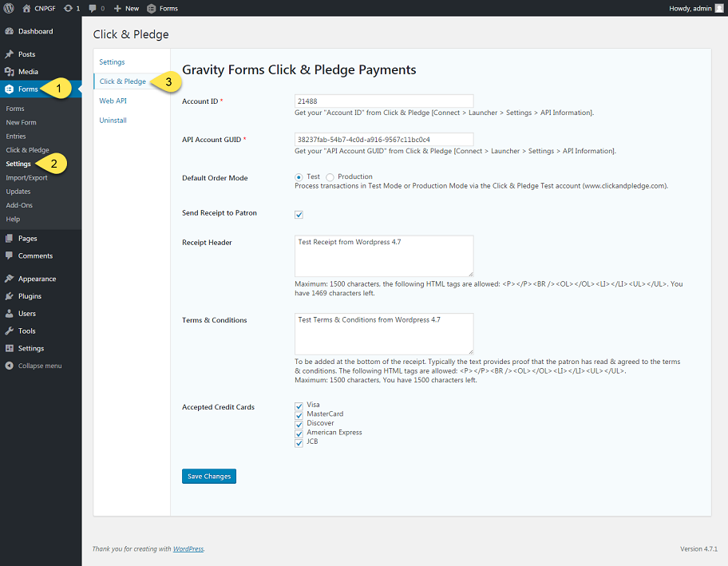Toggle Send Receipt to Patron checkbox
The height and width of the screenshot is (566, 728).
pos(299,215)
